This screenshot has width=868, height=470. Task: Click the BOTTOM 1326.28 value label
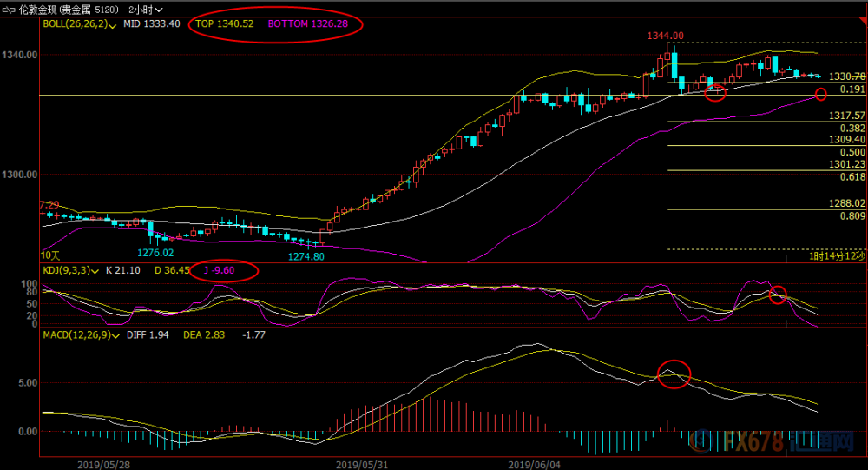coord(308,23)
